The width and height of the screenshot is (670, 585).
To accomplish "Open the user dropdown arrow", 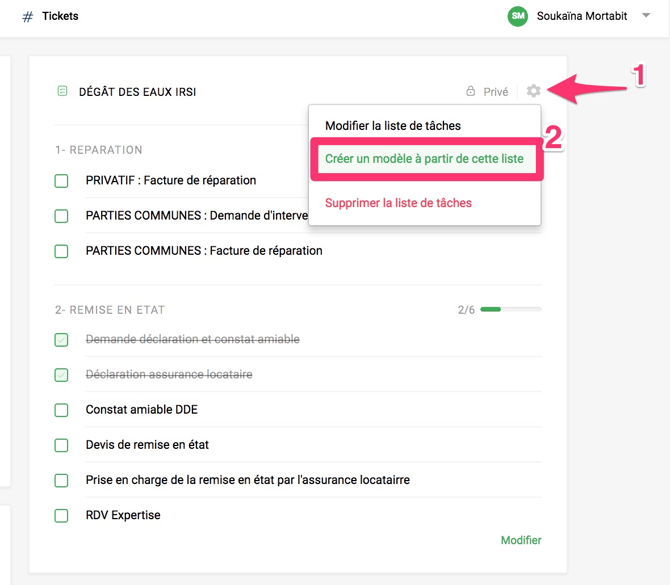I will [x=646, y=16].
